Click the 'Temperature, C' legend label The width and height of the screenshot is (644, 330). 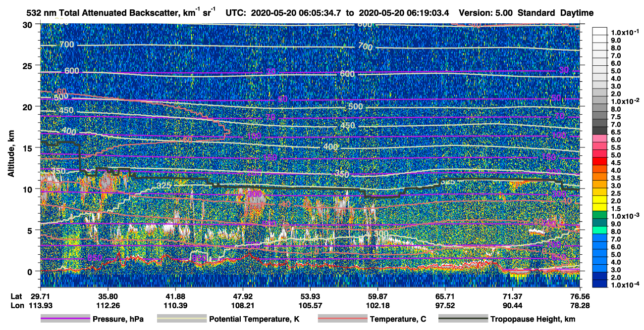[x=398, y=320]
